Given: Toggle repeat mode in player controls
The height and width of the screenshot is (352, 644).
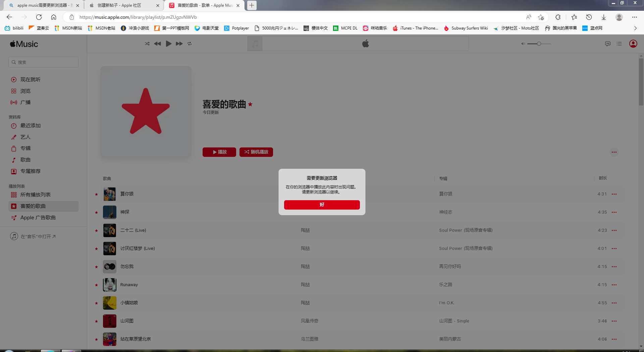Looking at the screenshot, I should click(190, 44).
